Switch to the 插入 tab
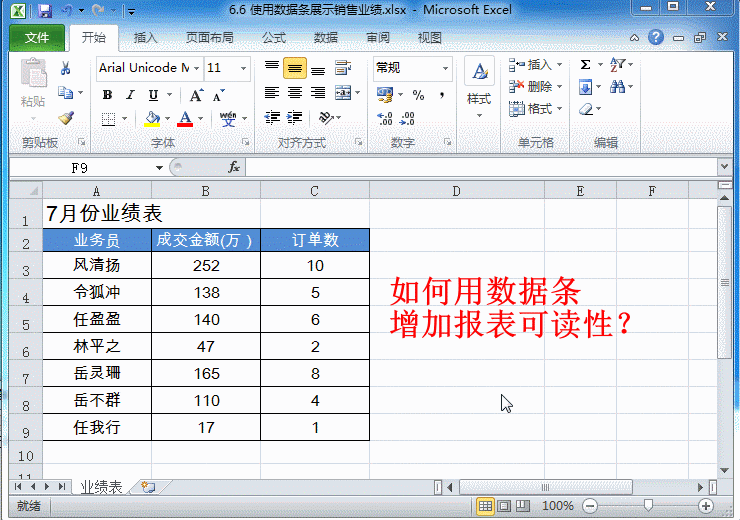Screen dimensions: 740x520 (x=145, y=38)
